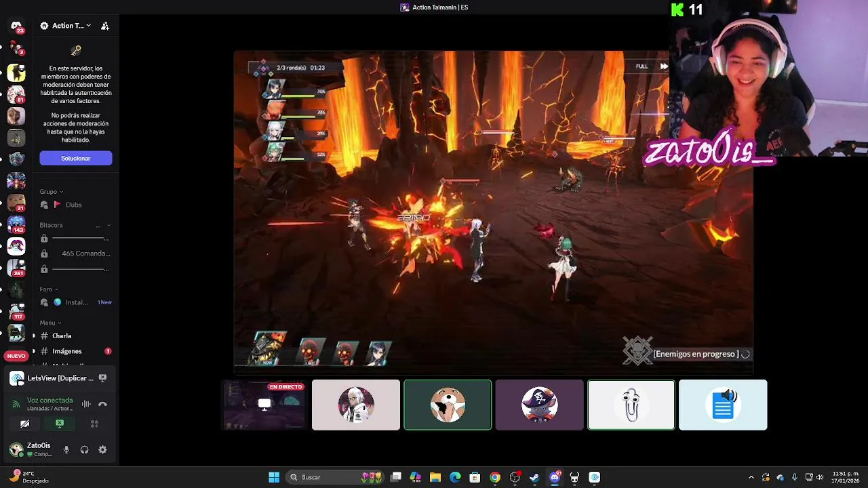Select the green-bordered dog avatar participant tile
The image size is (868, 488).
pos(448,405)
